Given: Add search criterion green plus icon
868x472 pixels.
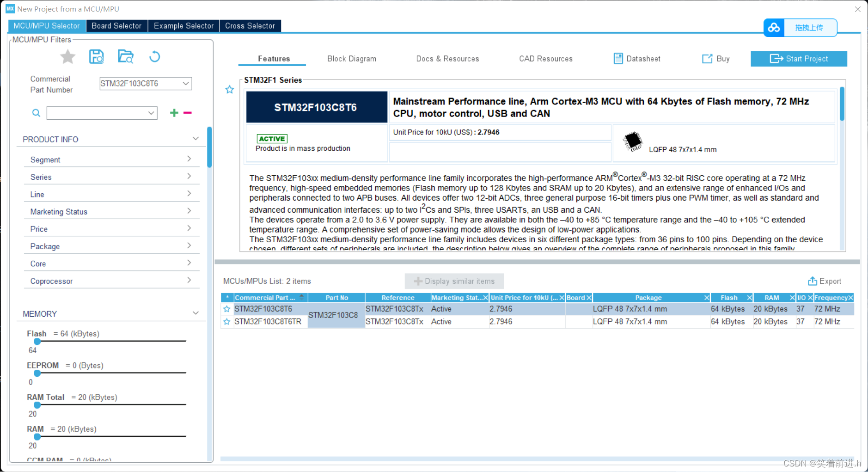Looking at the screenshot, I should point(174,113).
